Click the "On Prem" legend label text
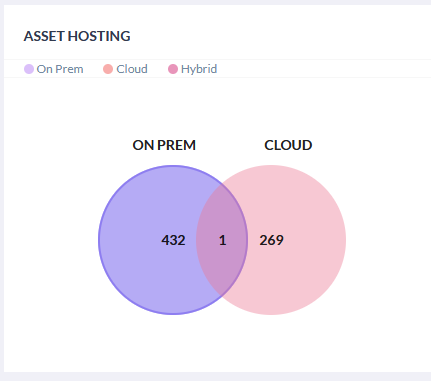This screenshot has height=381, width=431. pyautogui.click(x=60, y=69)
